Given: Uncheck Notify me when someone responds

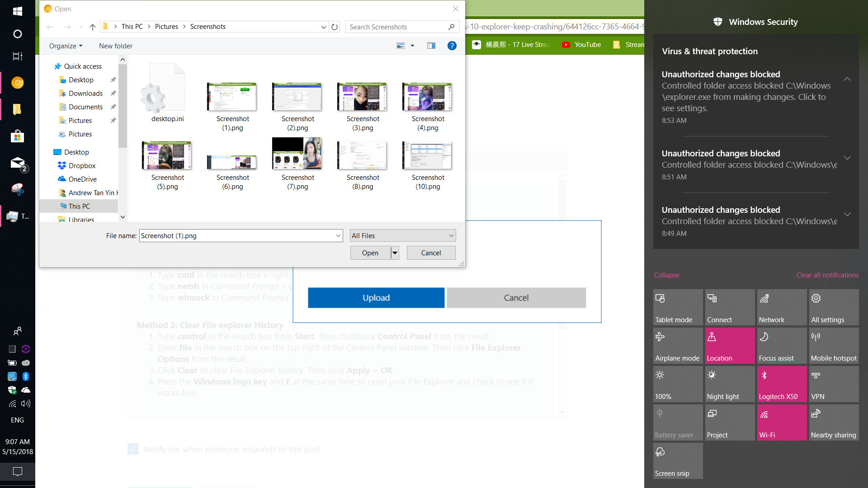Looking at the screenshot, I should pyautogui.click(x=133, y=449).
